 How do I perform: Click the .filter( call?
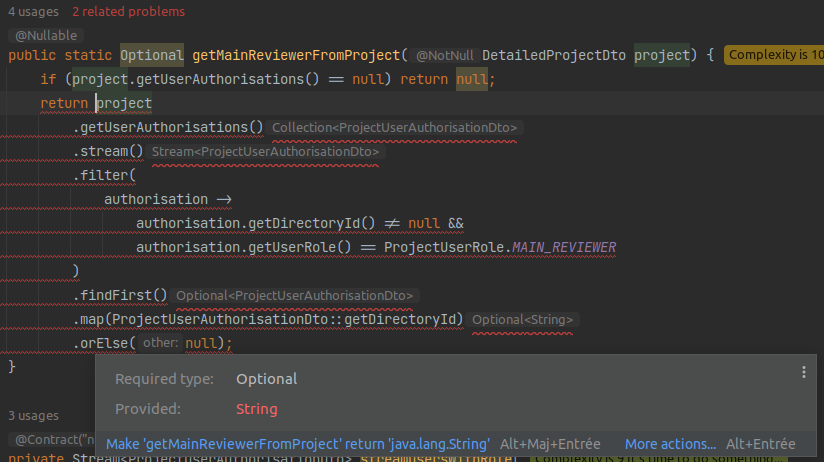pos(104,175)
